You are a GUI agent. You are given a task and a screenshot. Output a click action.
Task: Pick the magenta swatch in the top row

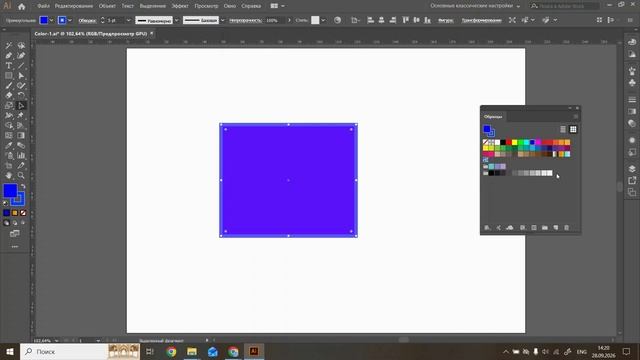[538, 142]
